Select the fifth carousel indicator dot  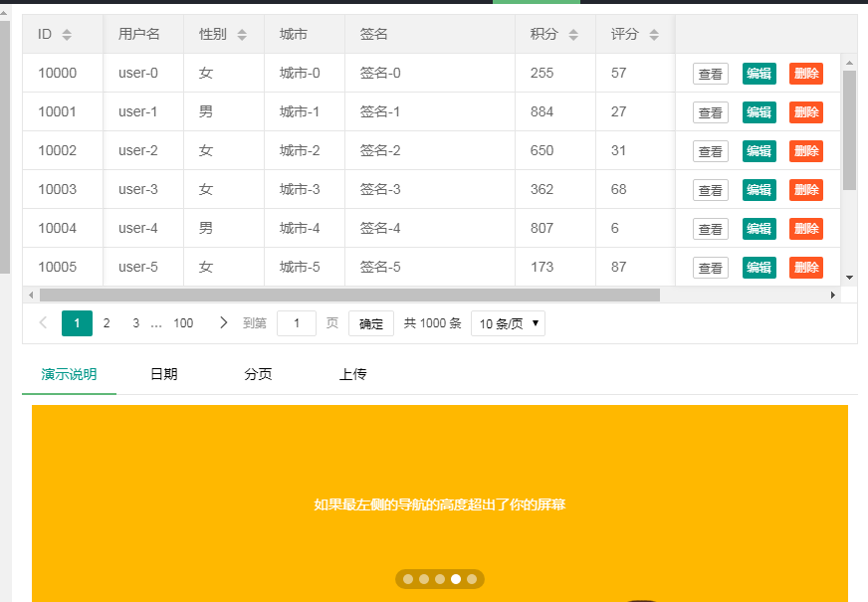pos(472,579)
